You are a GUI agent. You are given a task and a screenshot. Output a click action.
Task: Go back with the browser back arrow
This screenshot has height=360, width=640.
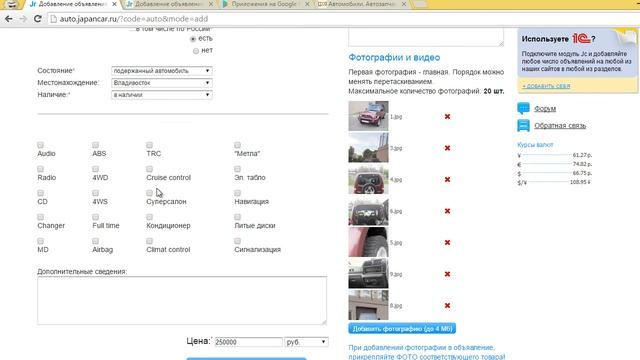coord(9,19)
